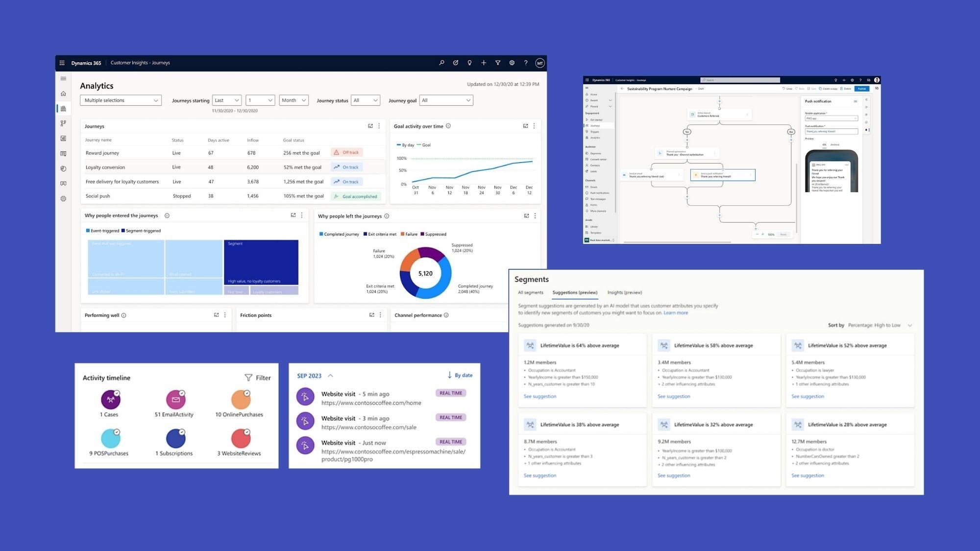Click the info icon beside Goal activity over time
Screen dimensions: 980x551
(x=448, y=126)
